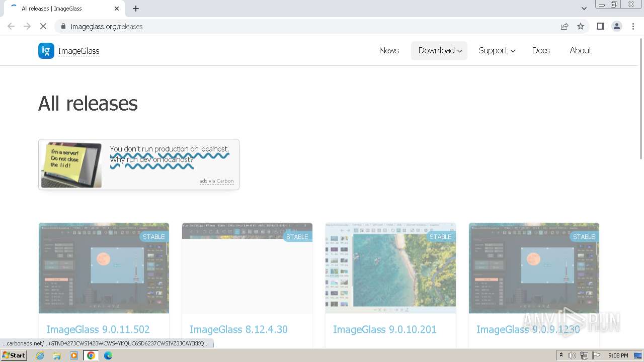644x362 pixels.
Task: Open network status tray icon
Action: tap(584, 355)
